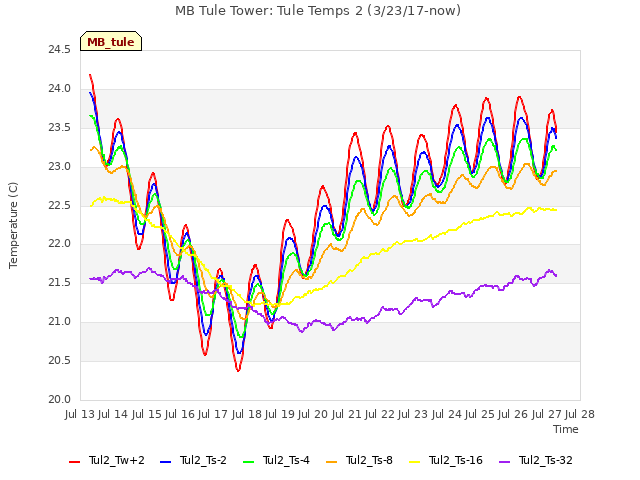
Task: Click the green Tul2_Ts-4 legend swatch
Action: click(x=249, y=462)
